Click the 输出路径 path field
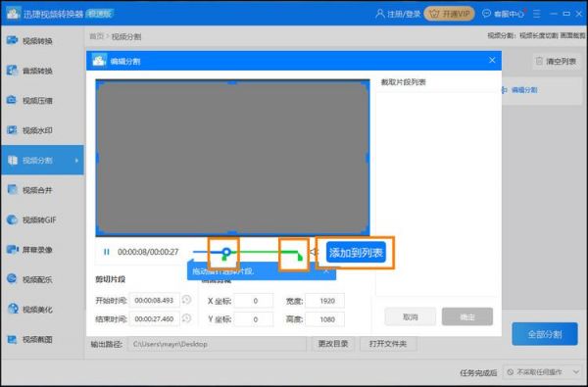Viewport: 588px width, 387px height. pyautogui.click(x=218, y=344)
